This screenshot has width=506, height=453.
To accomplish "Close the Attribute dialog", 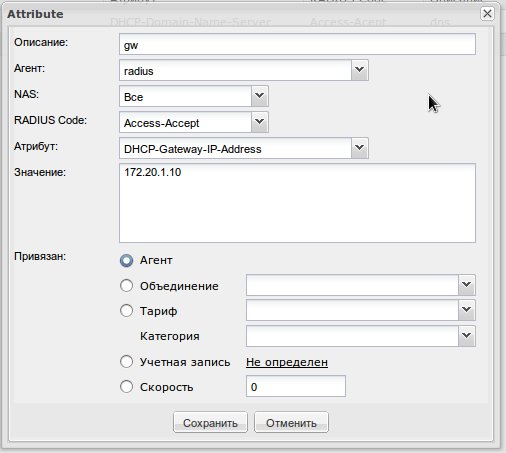I will tap(487, 14).
